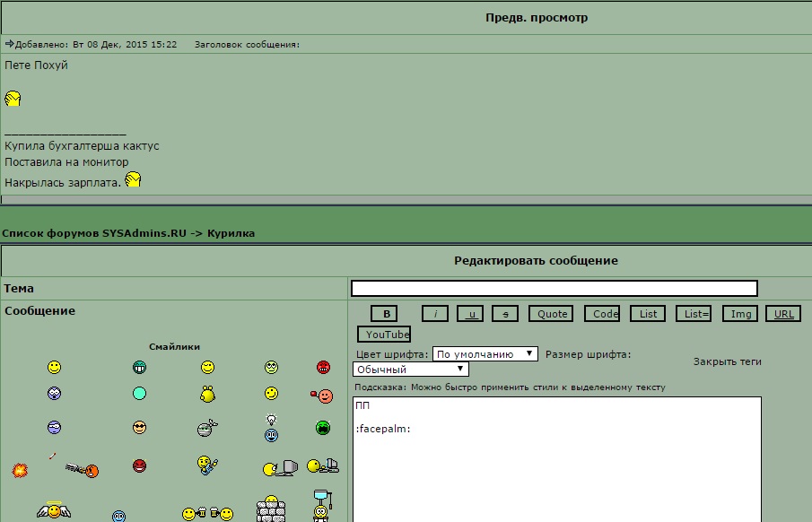
Task: Insert the purple eyepatch smiley
Action: click(x=55, y=427)
